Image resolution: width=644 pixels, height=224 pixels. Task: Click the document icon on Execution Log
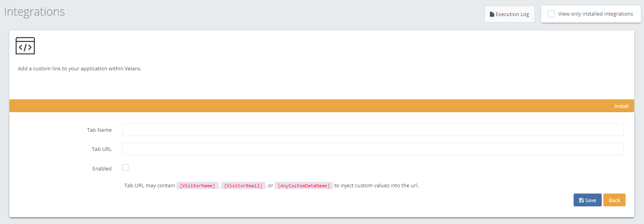tap(492, 14)
